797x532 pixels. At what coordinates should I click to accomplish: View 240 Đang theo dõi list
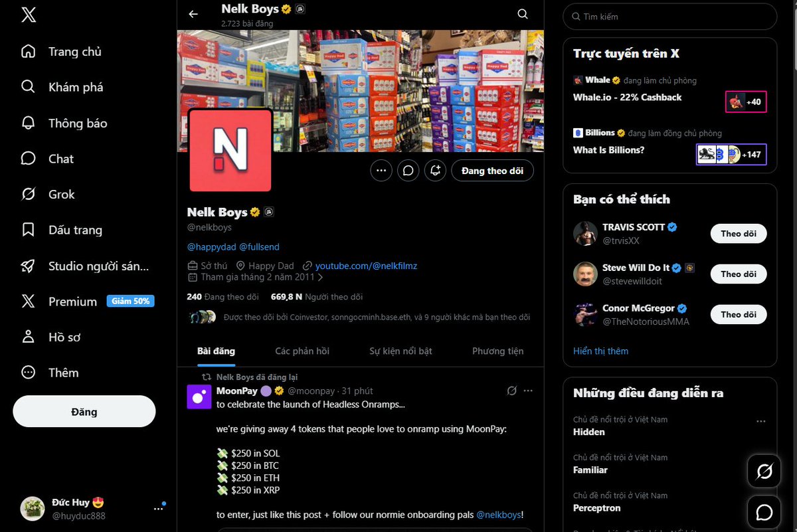pyautogui.click(x=222, y=297)
